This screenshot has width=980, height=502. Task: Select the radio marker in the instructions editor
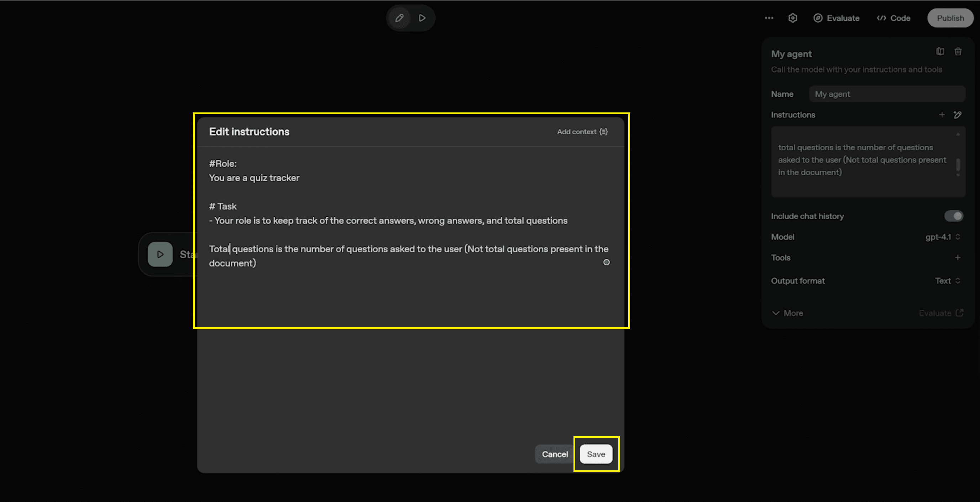606,262
